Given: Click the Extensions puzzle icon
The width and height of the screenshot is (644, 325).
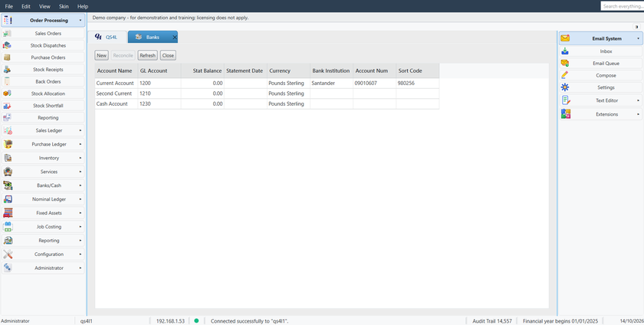Looking at the screenshot, I should point(566,114).
